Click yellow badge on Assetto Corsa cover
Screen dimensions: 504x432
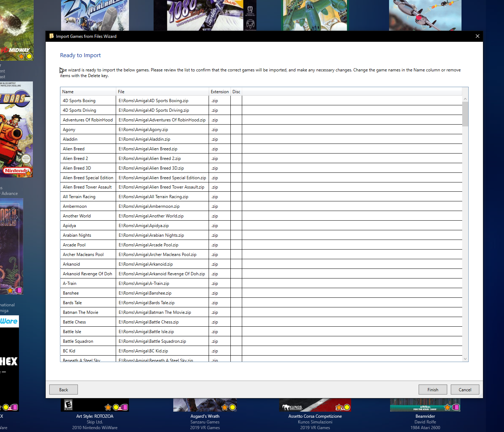pos(347,407)
